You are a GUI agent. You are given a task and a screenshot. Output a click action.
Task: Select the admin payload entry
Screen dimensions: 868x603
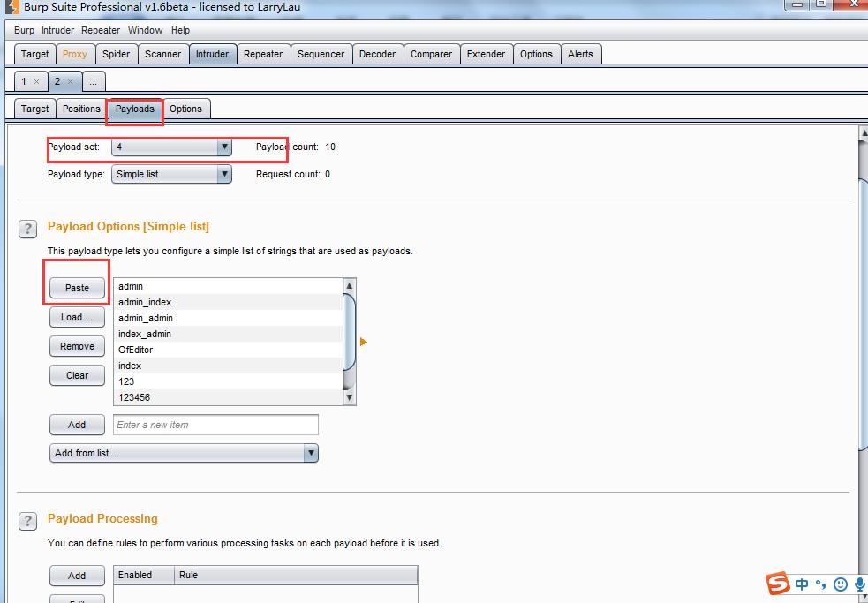tap(228, 286)
